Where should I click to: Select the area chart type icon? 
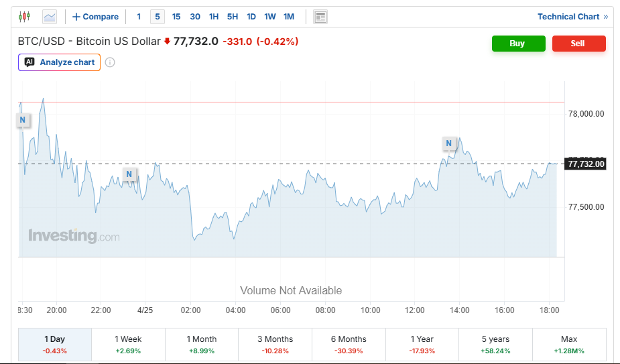[x=50, y=17]
